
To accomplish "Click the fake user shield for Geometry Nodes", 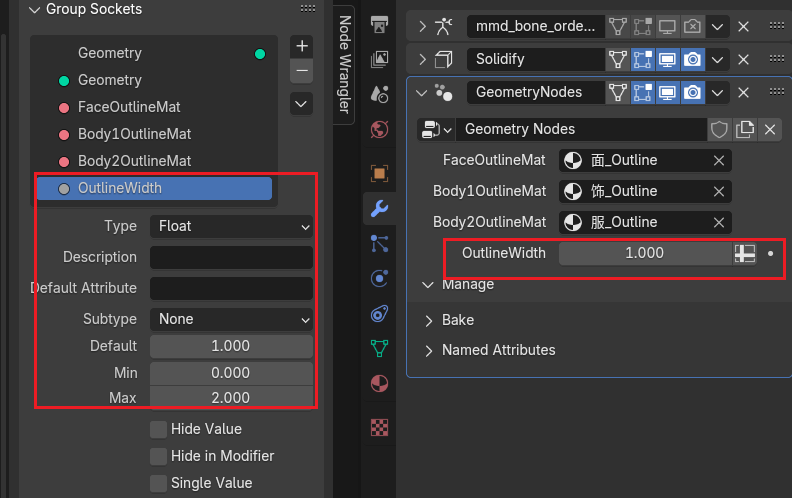I will 719,129.
